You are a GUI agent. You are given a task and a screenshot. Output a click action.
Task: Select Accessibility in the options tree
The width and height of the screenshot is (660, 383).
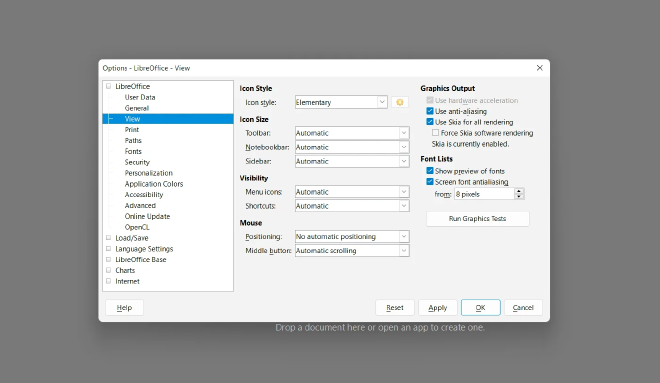click(x=144, y=195)
